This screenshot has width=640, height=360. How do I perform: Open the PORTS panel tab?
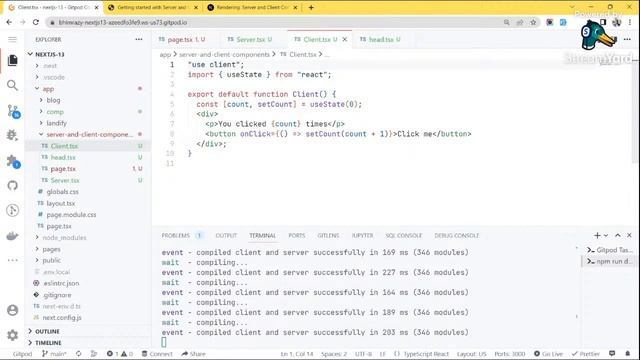pos(297,236)
